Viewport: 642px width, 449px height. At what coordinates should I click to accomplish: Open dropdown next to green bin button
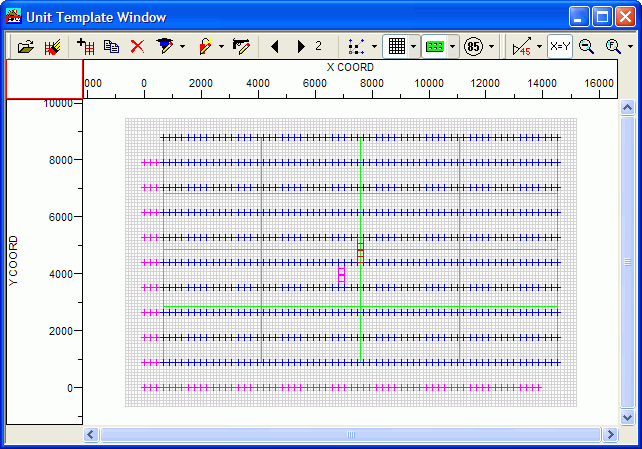[452, 47]
